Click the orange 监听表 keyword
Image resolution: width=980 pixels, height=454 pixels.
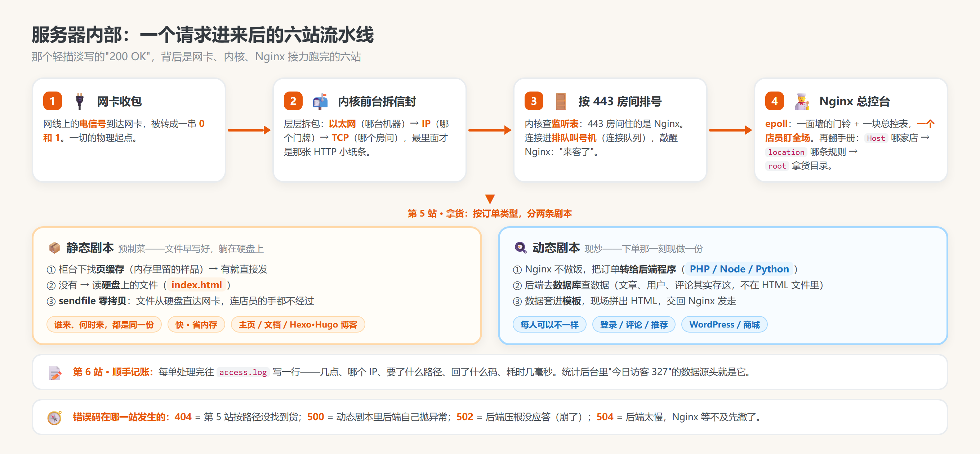point(565,124)
